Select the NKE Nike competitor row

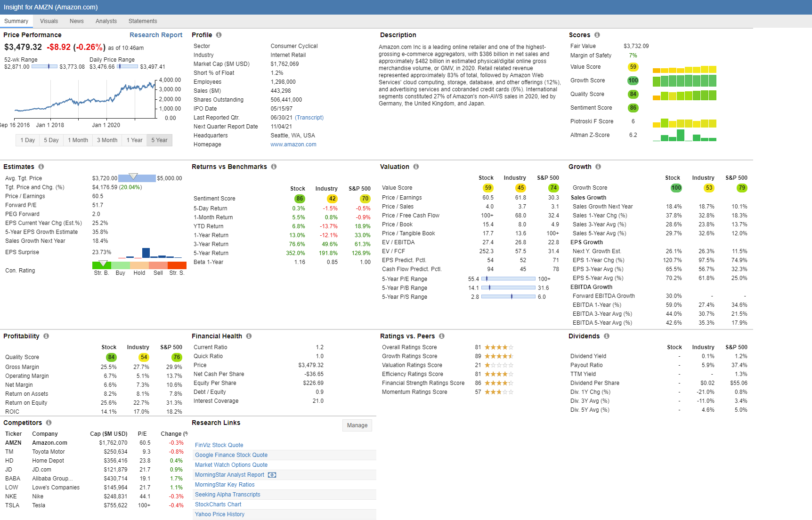tap(94, 496)
